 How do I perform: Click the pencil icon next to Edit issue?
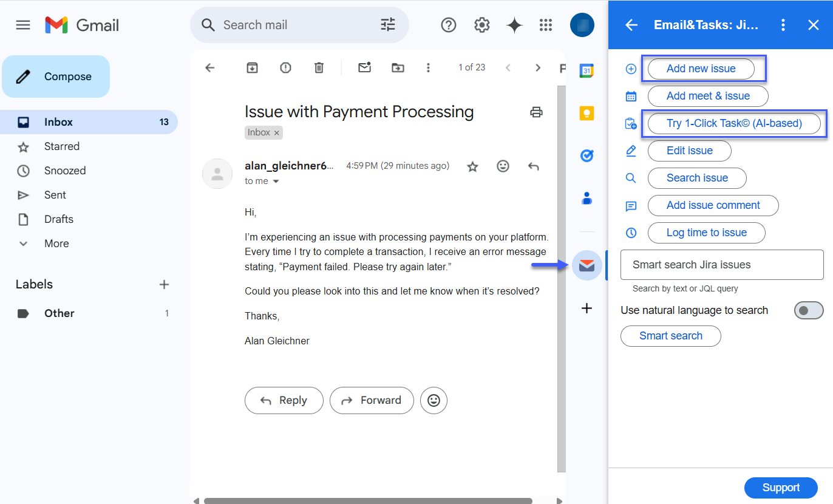point(631,151)
